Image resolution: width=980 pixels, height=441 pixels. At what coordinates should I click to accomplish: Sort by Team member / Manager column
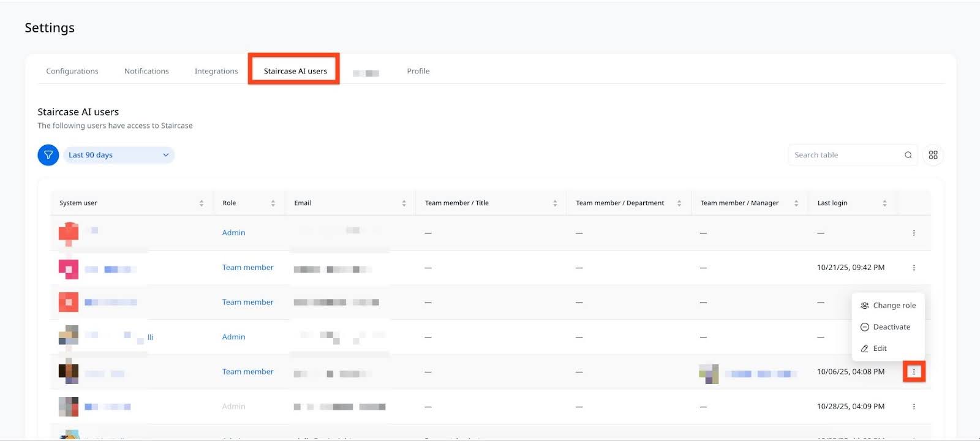tap(796, 203)
